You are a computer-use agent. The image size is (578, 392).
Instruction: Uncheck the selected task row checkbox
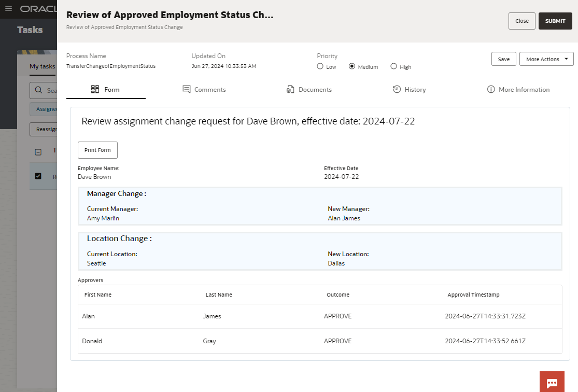click(38, 176)
